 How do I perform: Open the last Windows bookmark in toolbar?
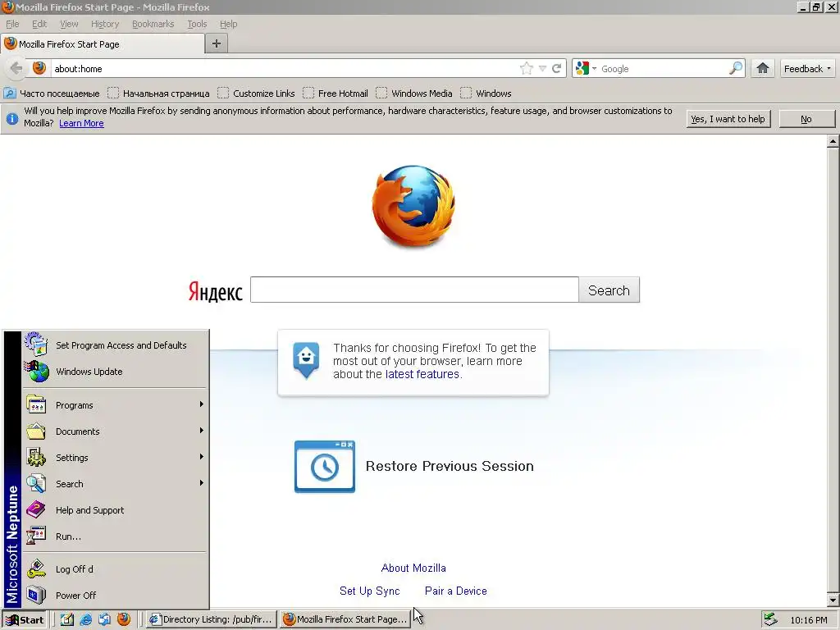pyautogui.click(x=486, y=94)
